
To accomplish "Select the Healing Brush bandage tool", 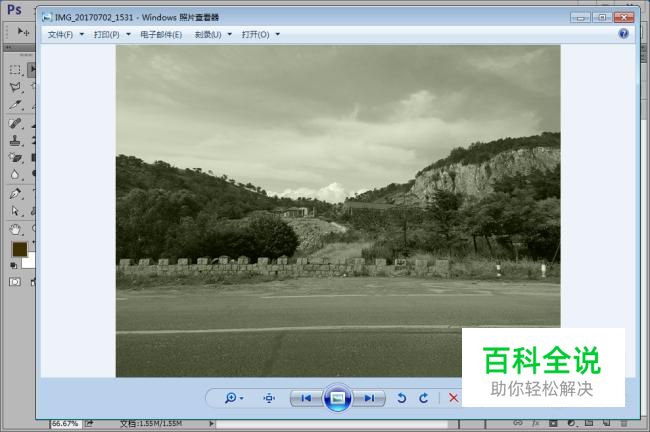I will click(x=15, y=124).
